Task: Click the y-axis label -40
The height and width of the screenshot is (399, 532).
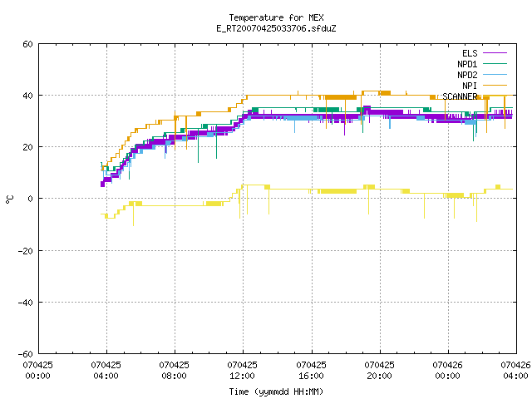Action: coord(26,303)
